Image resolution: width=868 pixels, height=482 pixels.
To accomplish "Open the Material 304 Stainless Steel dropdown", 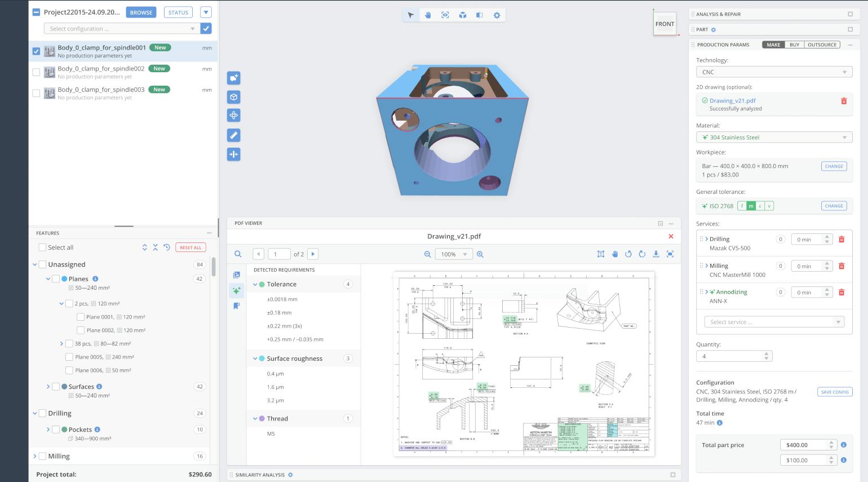I will [774, 138].
